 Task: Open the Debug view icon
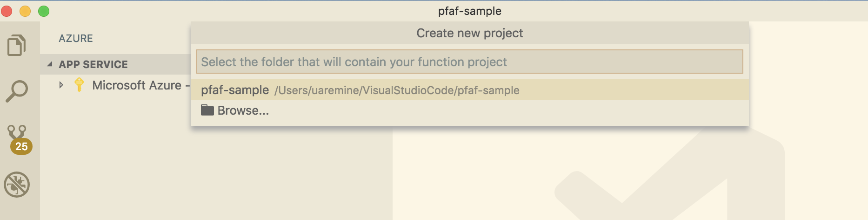17,185
